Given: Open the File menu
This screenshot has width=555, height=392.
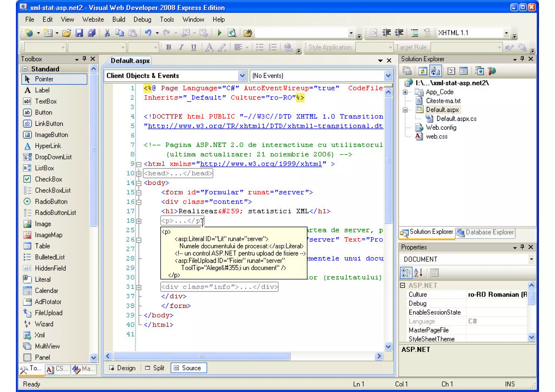Looking at the screenshot, I should pyautogui.click(x=30, y=19).
